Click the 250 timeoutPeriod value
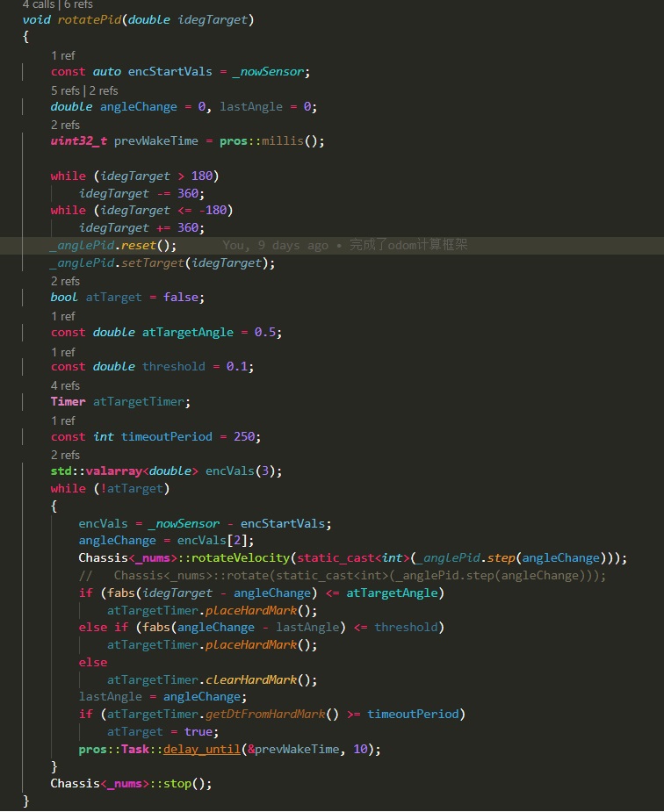Screen dimensions: 664x812 coord(244,437)
